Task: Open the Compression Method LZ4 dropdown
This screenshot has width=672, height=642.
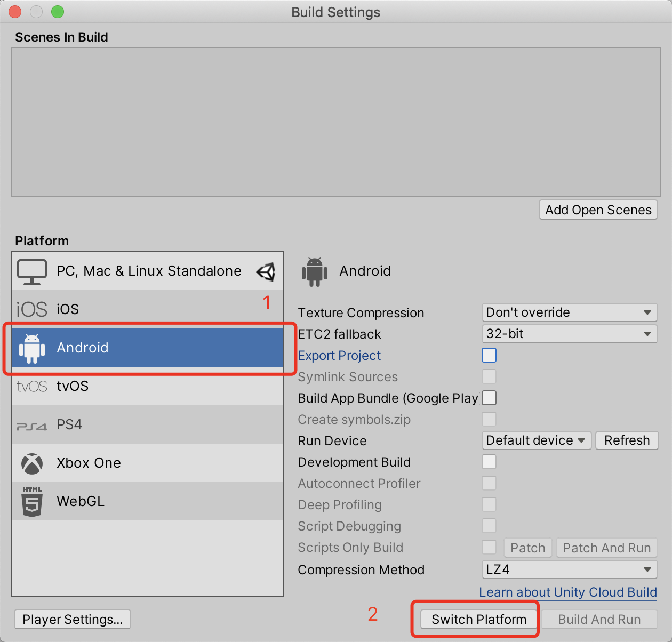Action: pos(570,569)
